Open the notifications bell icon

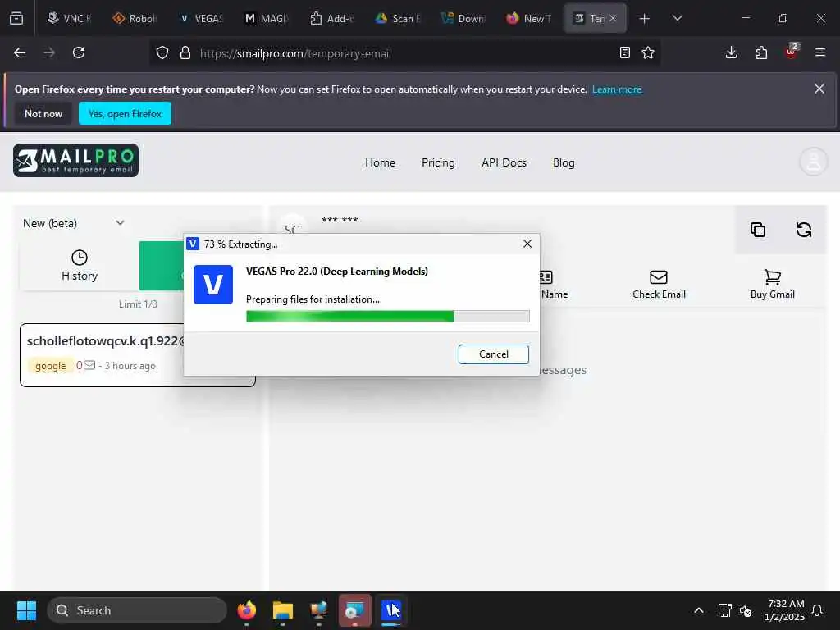click(818, 610)
